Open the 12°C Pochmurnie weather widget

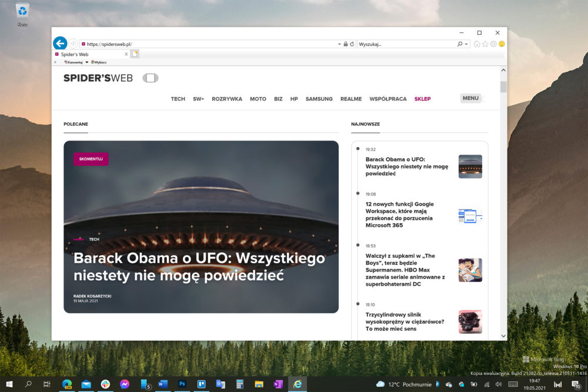coord(403,384)
